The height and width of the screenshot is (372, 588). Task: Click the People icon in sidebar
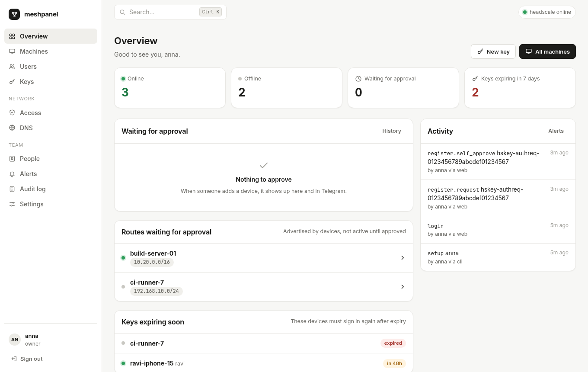point(12,159)
